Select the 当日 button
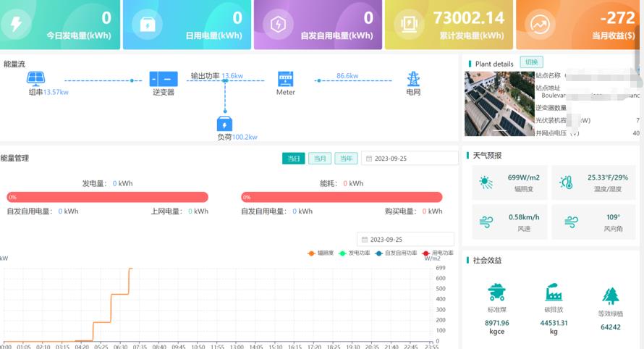 (293, 159)
